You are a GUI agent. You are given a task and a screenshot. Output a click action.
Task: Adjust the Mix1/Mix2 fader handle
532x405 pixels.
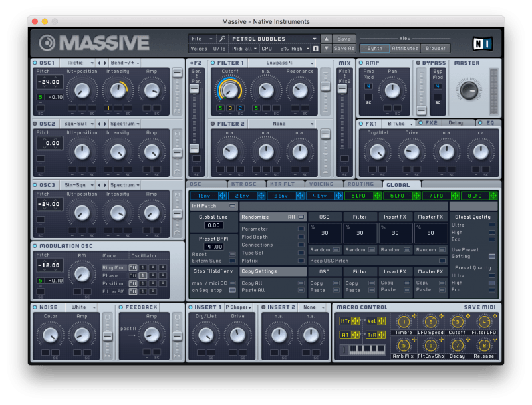tap(342, 89)
